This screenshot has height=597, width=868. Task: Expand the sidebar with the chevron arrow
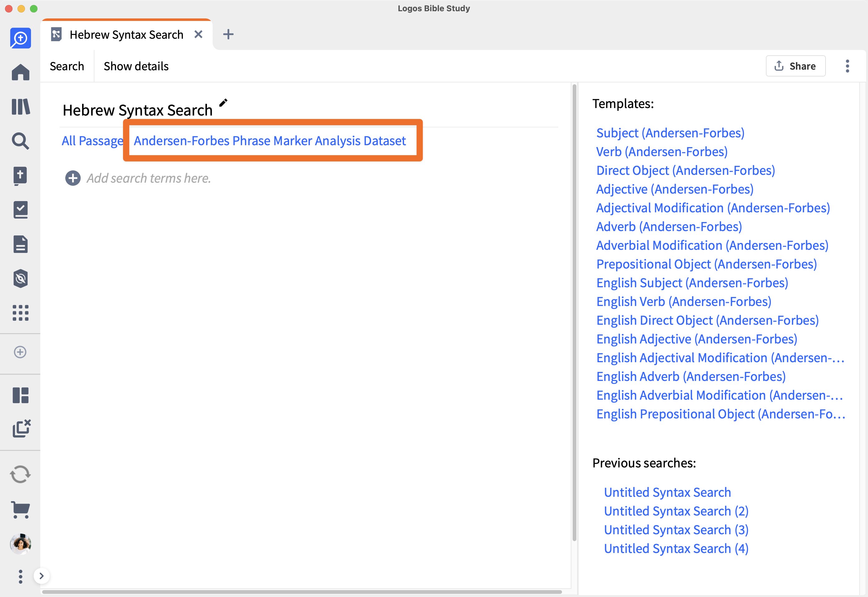[42, 576]
